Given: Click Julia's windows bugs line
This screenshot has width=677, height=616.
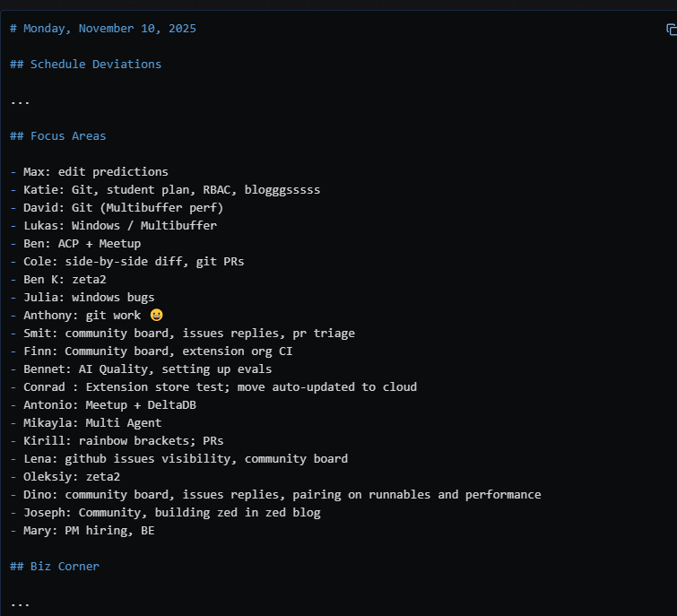Looking at the screenshot, I should point(82,298).
